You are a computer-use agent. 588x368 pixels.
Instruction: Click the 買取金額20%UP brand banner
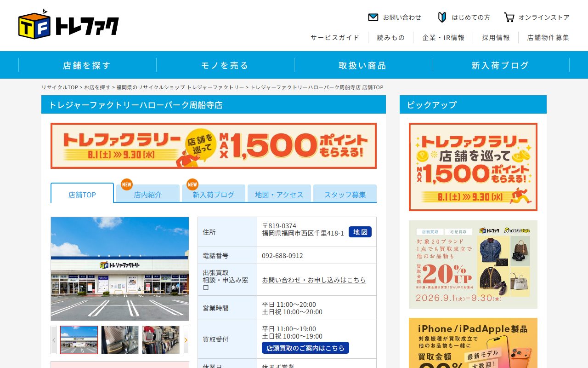coord(473,264)
